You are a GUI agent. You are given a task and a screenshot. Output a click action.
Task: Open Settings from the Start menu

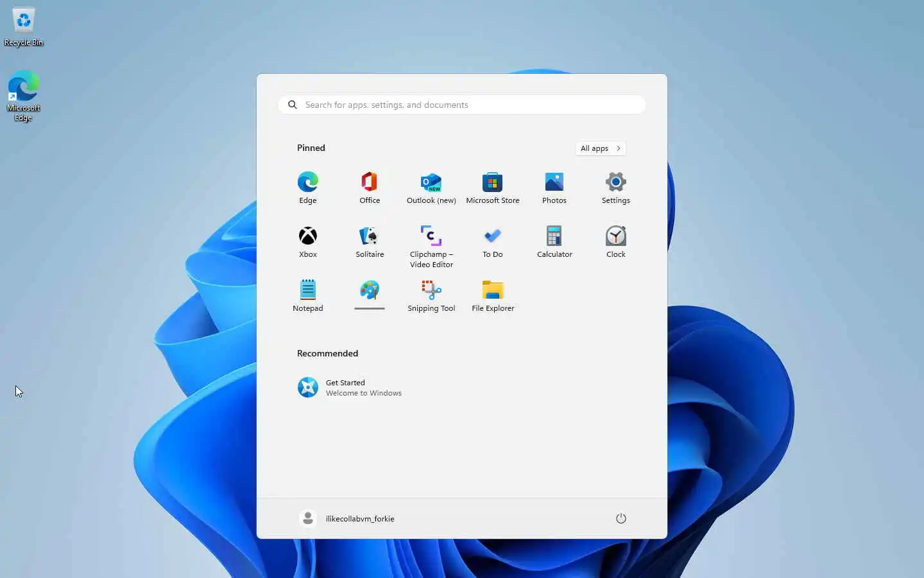tap(616, 188)
